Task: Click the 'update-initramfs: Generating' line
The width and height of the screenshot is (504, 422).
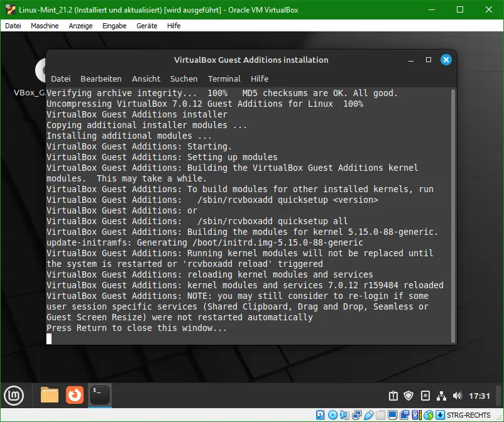Action: tap(205, 242)
